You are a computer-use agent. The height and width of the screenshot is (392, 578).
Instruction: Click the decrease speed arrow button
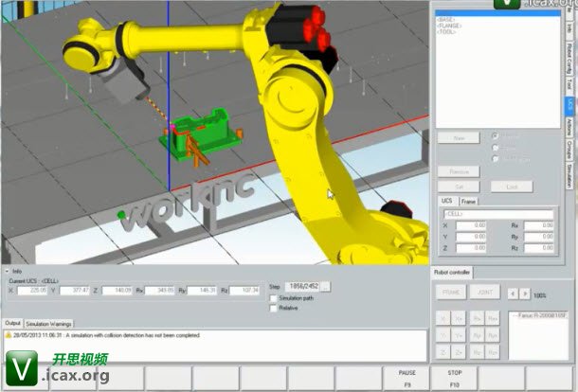513,294
